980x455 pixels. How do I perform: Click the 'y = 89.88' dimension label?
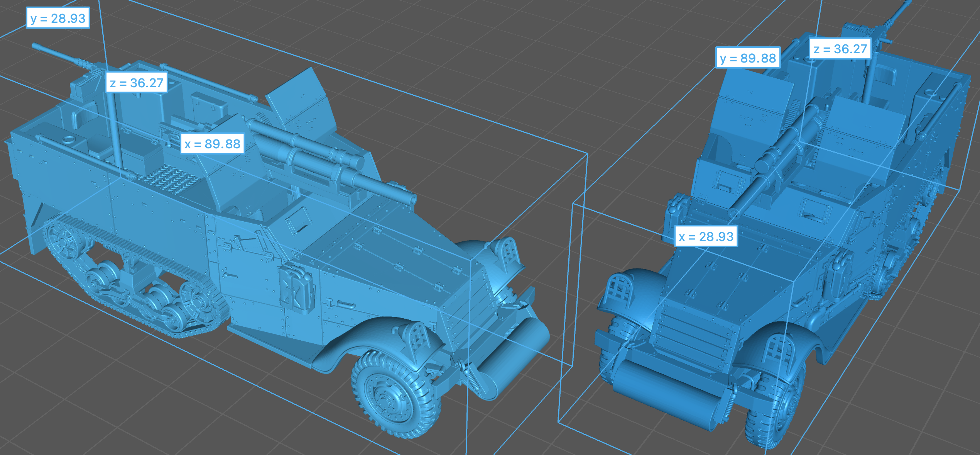pyautogui.click(x=748, y=58)
